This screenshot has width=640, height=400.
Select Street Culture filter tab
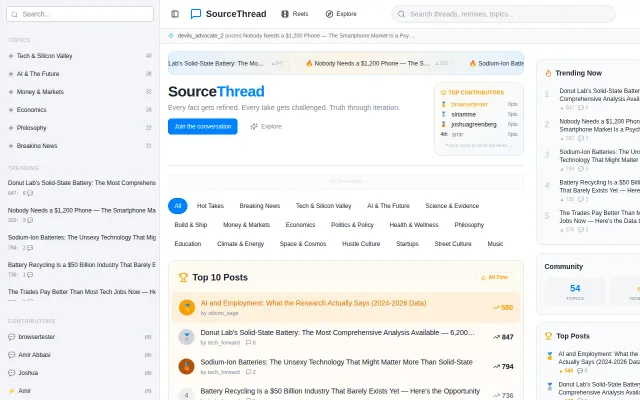453,244
